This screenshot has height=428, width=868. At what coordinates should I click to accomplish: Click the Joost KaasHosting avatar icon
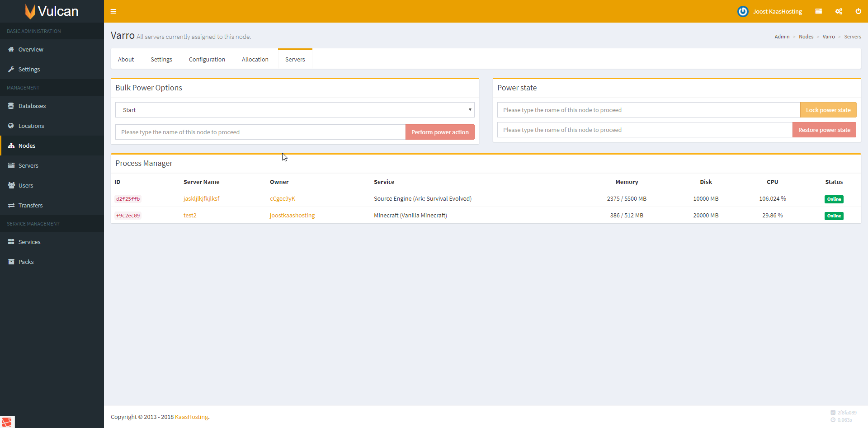click(x=743, y=11)
